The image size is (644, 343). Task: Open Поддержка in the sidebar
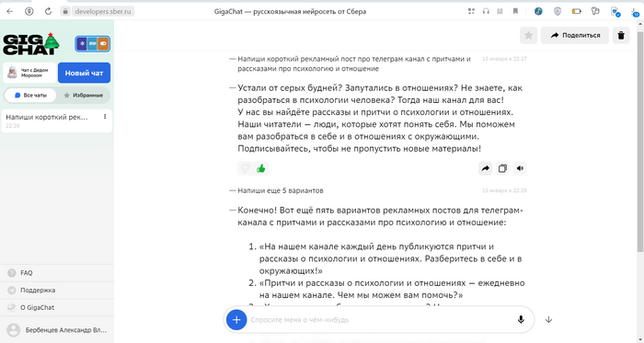pos(57,290)
